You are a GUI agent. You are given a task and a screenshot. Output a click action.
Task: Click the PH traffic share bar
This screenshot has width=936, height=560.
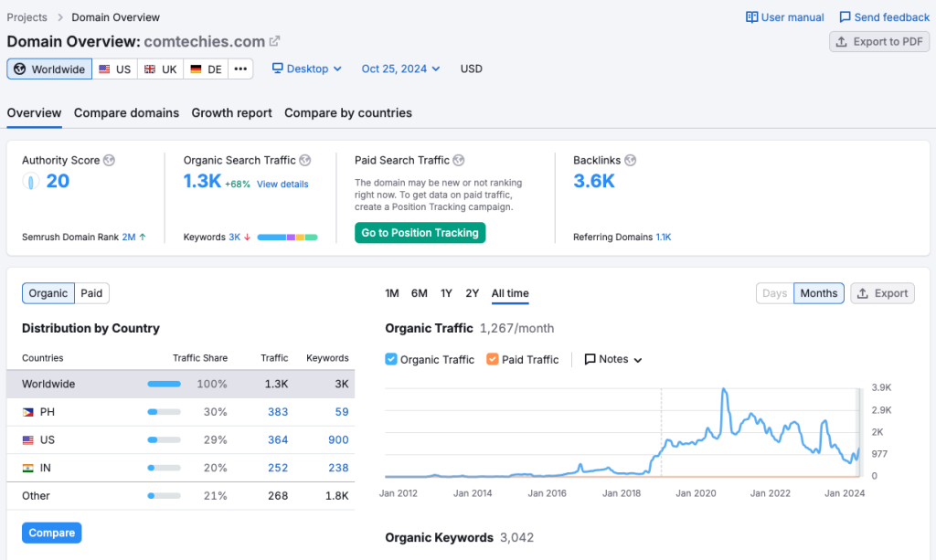[163, 412]
